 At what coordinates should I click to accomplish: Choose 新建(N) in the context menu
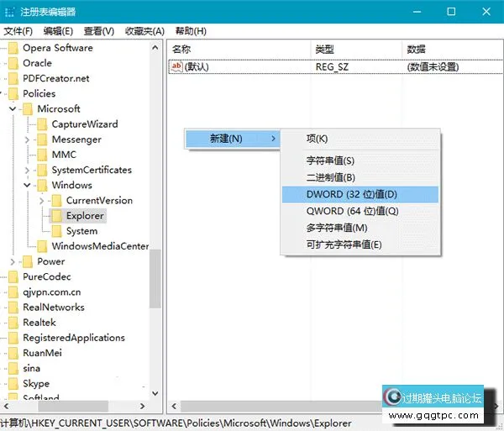(233, 139)
